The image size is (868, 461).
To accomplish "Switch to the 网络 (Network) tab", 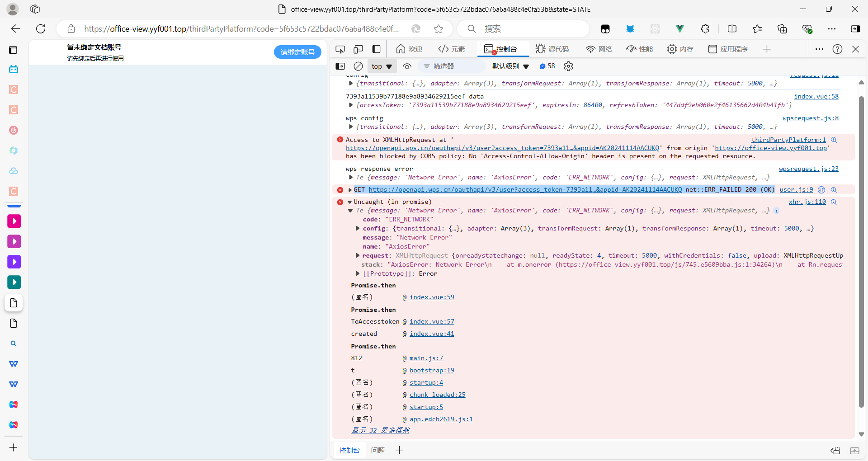I will tap(599, 49).
